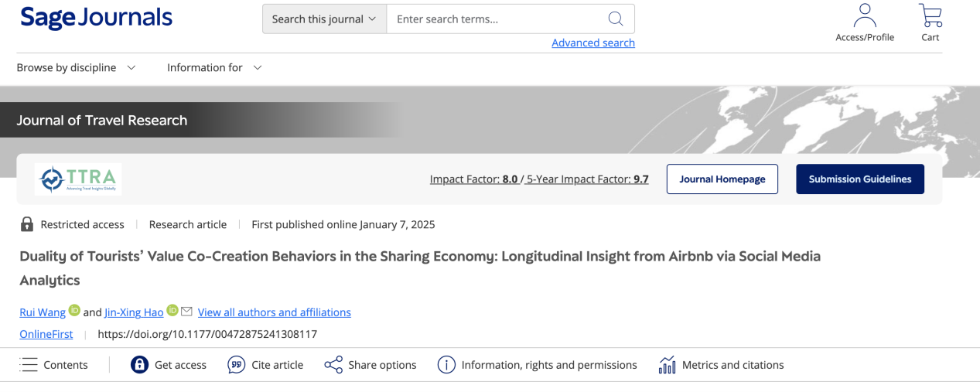The width and height of the screenshot is (980, 392).
Task: Expand the Search this journal dropdown
Action: (x=324, y=19)
